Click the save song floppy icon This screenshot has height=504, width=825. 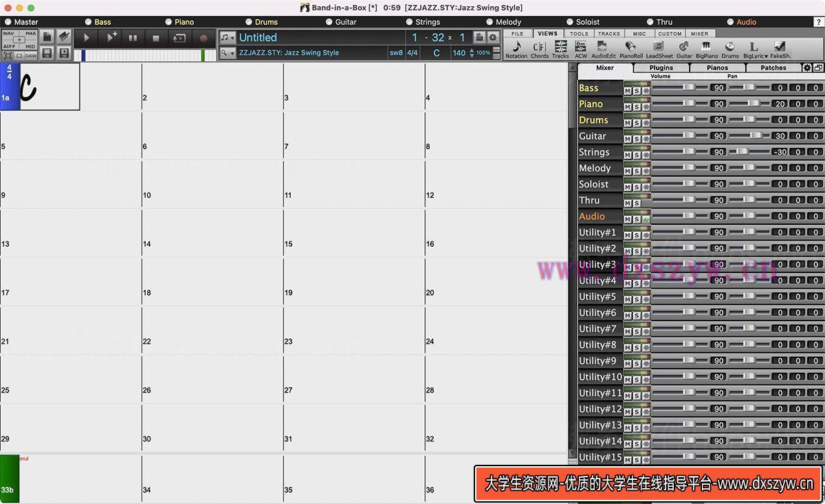point(47,53)
